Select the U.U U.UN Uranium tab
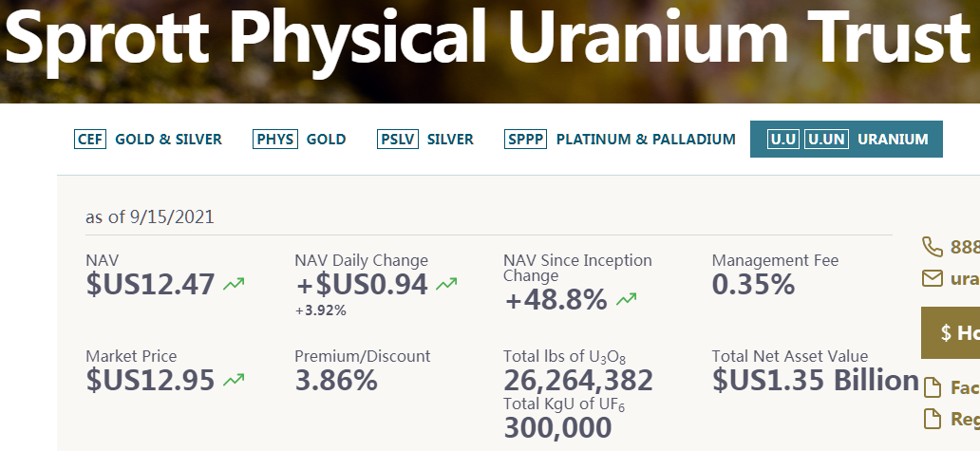Image resolution: width=980 pixels, height=451 pixels. click(846, 139)
